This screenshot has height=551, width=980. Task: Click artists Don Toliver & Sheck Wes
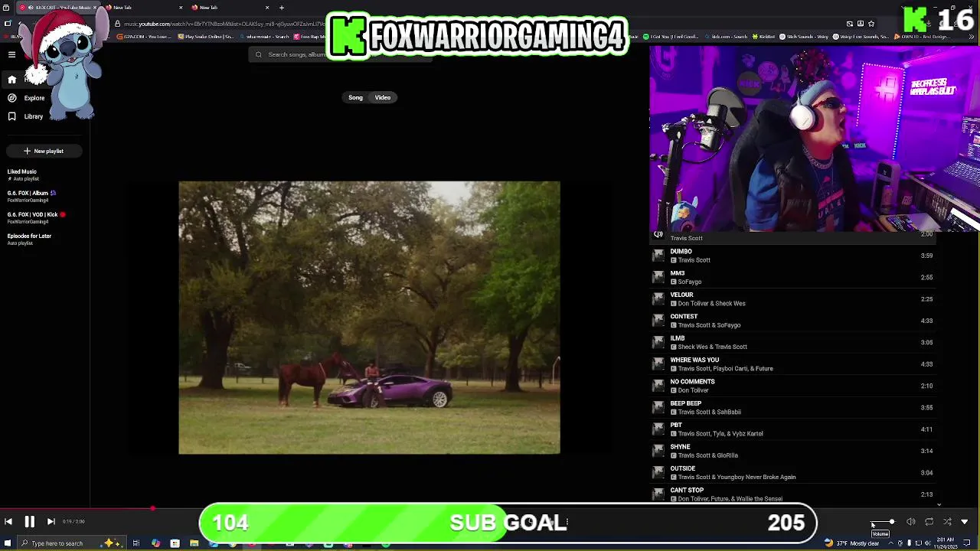pyautogui.click(x=711, y=304)
